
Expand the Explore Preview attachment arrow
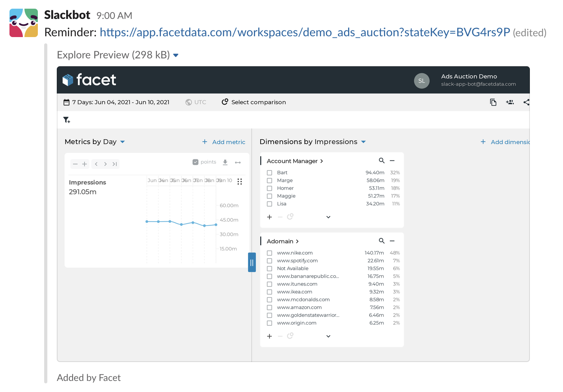[176, 55]
